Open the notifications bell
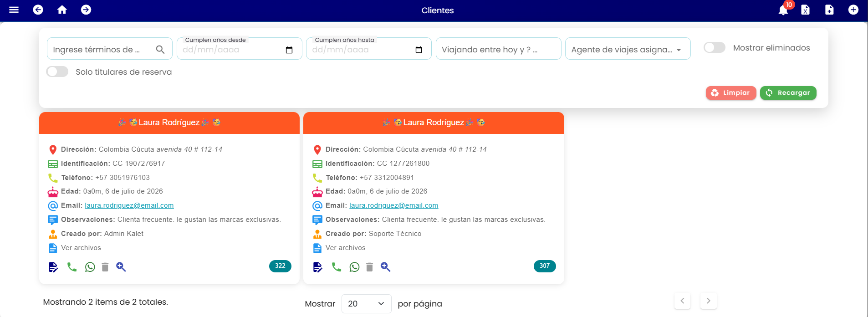 point(783,10)
